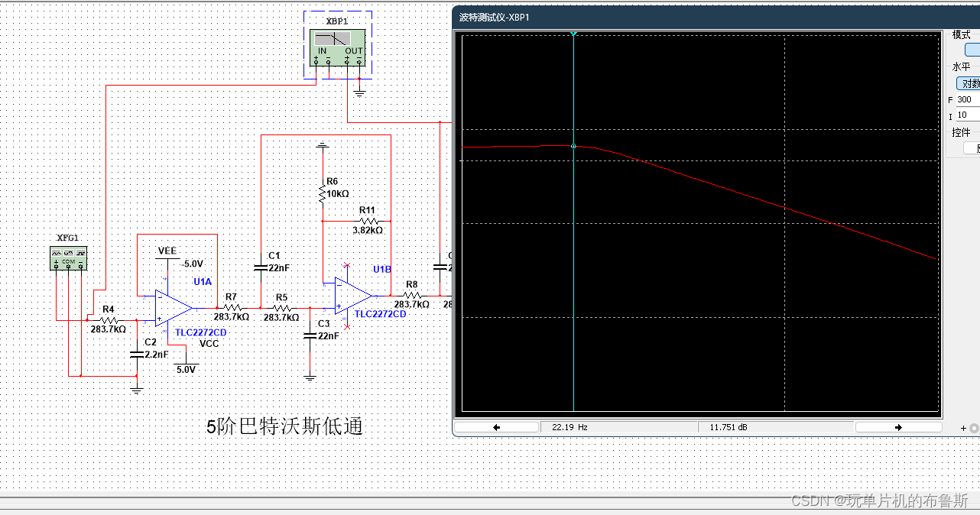The height and width of the screenshot is (515, 980).
Task: Select the ground symbol below capacitor C2
Action: pos(136,389)
